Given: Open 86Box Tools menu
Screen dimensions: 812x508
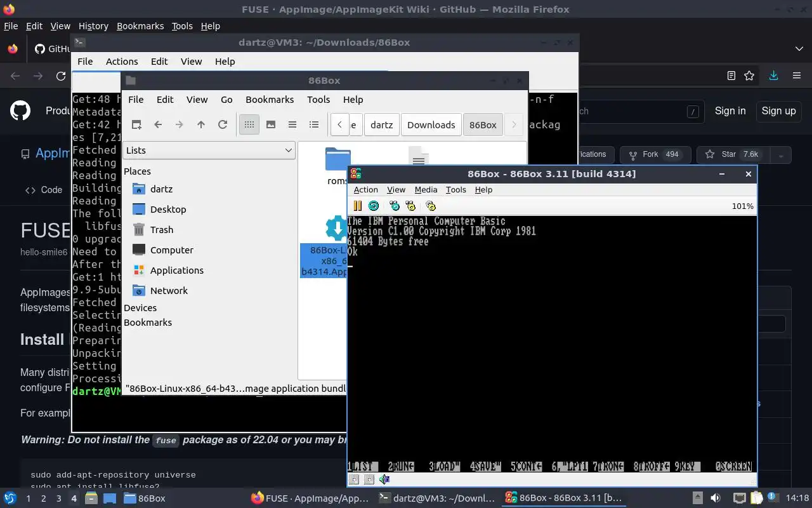Looking at the screenshot, I should click(455, 190).
